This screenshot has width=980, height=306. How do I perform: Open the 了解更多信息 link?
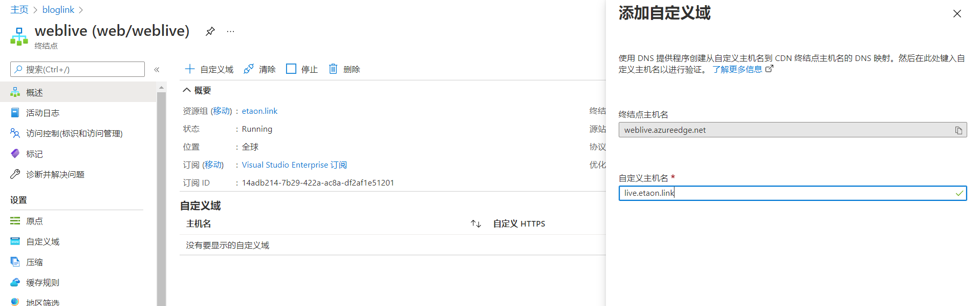coord(737,69)
